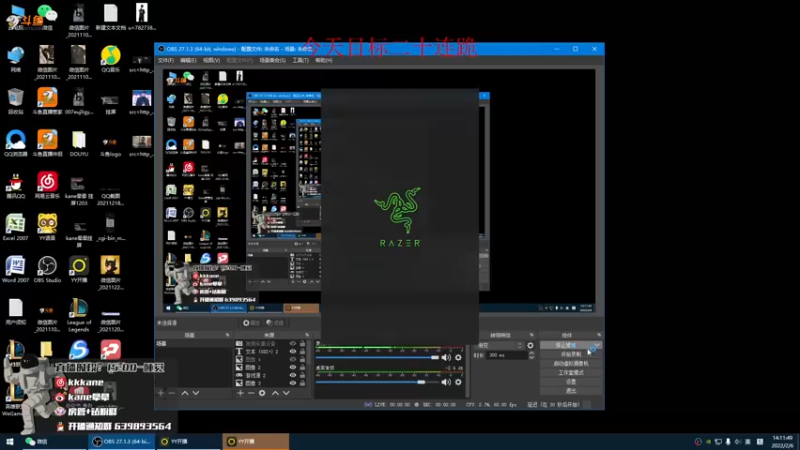Open transition properties gear icon
The image size is (800, 450).
(531, 345)
